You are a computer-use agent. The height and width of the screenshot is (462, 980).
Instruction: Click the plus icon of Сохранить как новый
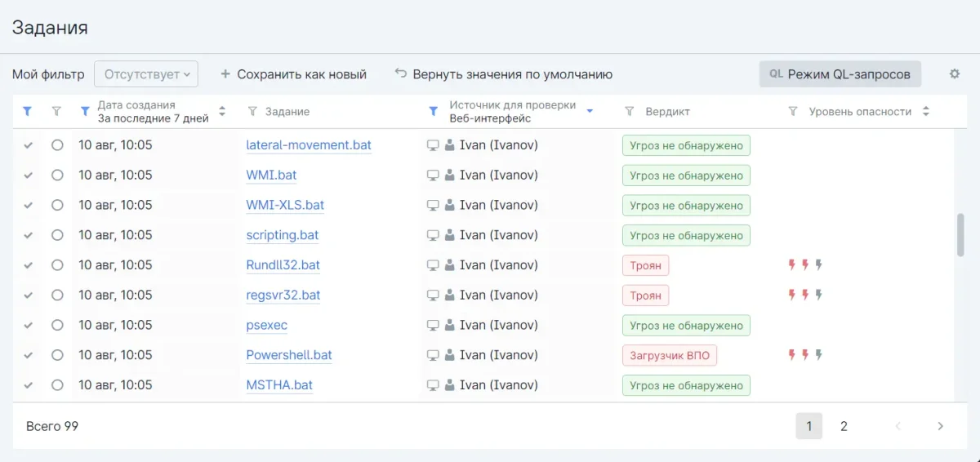[x=225, y=73]
